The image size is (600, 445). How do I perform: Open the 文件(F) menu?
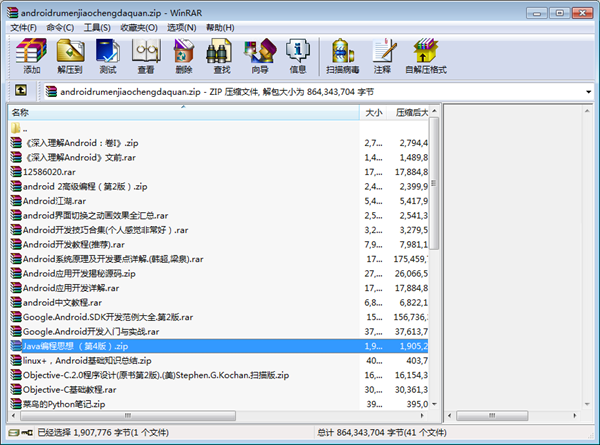point(23,28)
